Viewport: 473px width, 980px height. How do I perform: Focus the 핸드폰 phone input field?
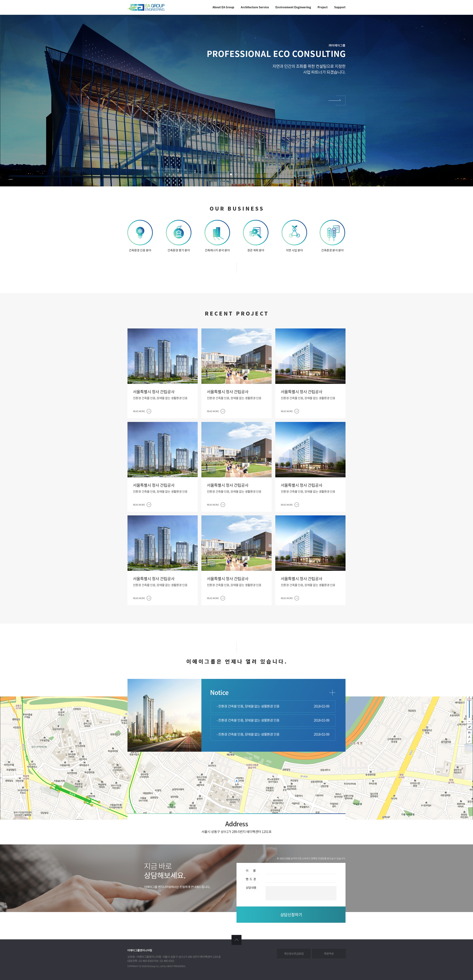click(x=301, y=879)
